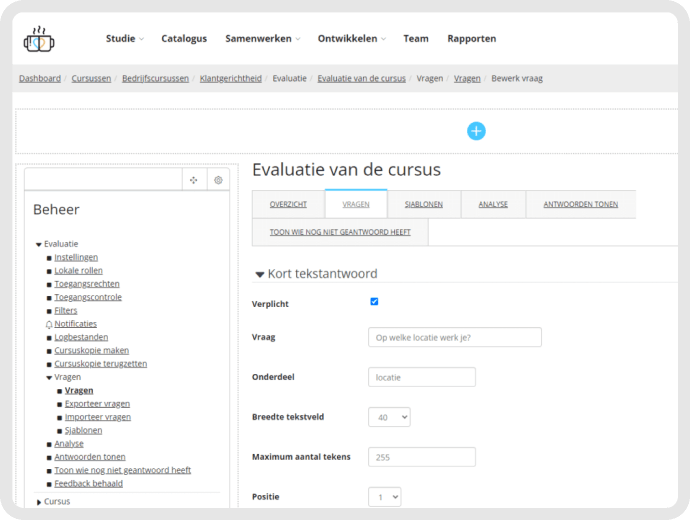Click into the Vraag text field

[455, 337]
